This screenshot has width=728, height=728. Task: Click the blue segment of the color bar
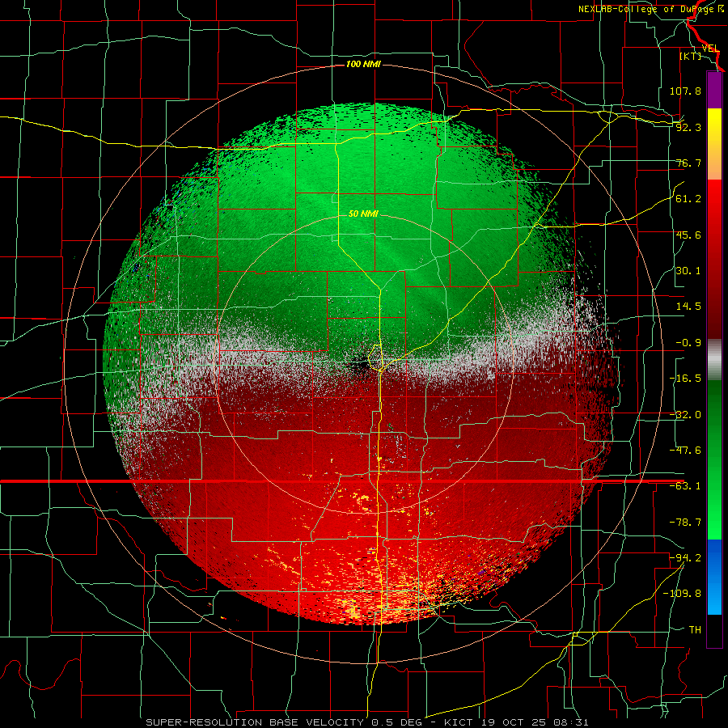[x=714, y=577]
